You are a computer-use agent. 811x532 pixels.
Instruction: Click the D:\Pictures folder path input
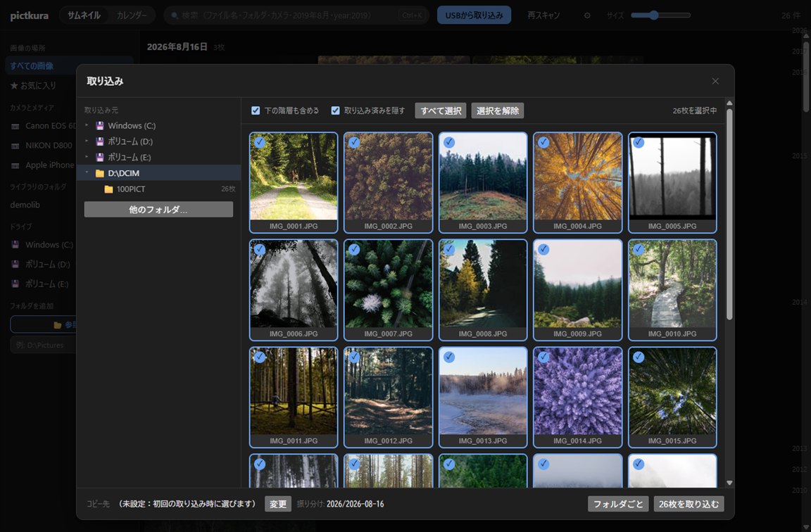[x=43, y=345]
